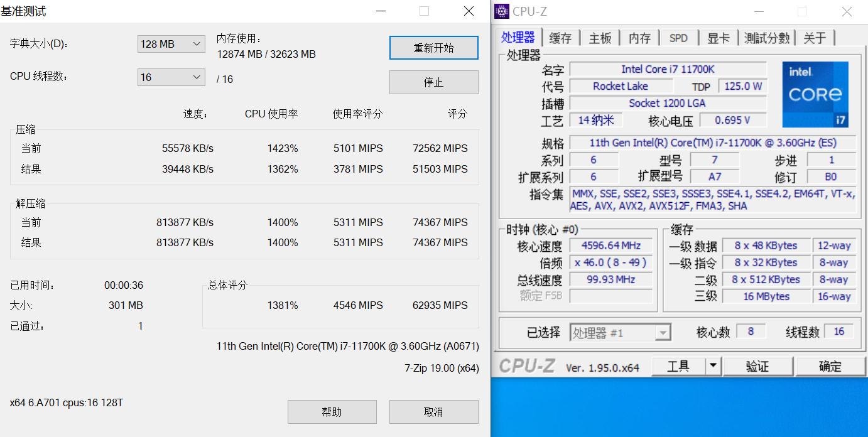This screenshot has width=868, height=437.
Task: Expand the 工具 (Tools) arrow menu
Action: point(713,365)
